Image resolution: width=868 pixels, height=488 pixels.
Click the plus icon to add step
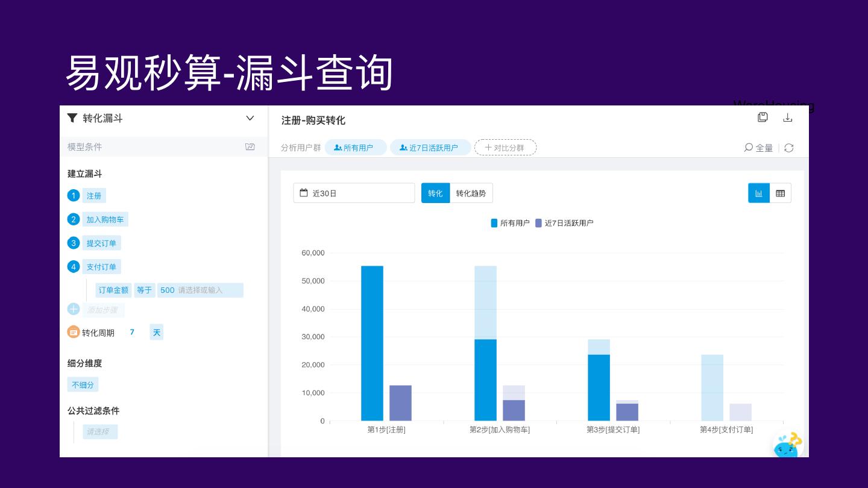click(74, 309)
